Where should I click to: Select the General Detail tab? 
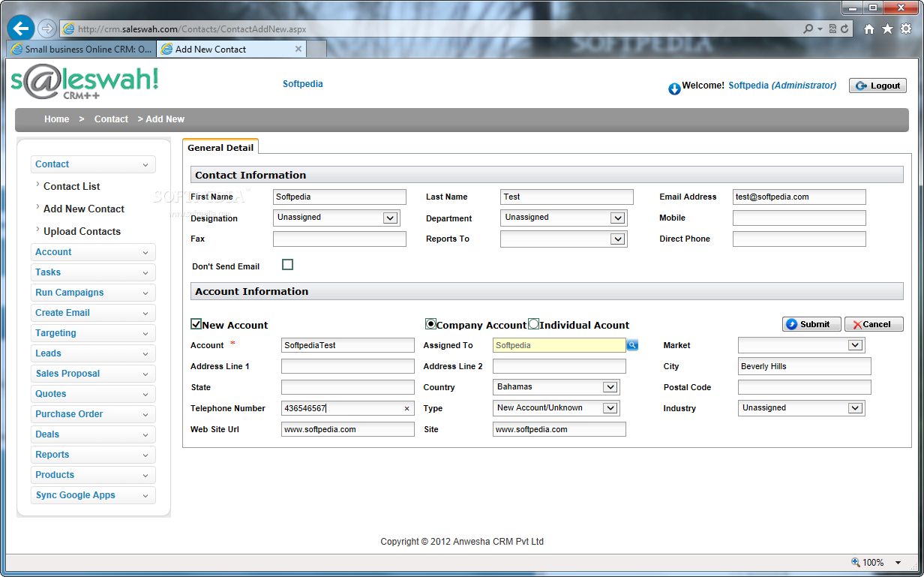tap(220, 148)
